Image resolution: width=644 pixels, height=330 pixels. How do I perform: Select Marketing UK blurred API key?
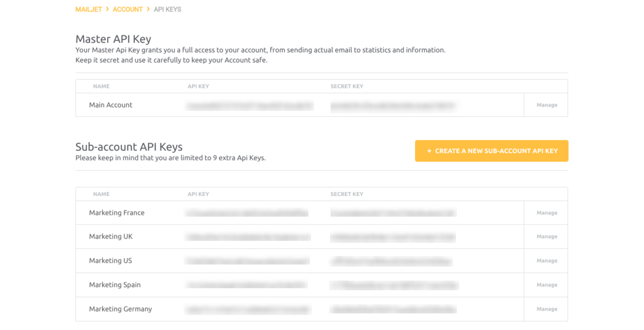(x=248, y=237)
